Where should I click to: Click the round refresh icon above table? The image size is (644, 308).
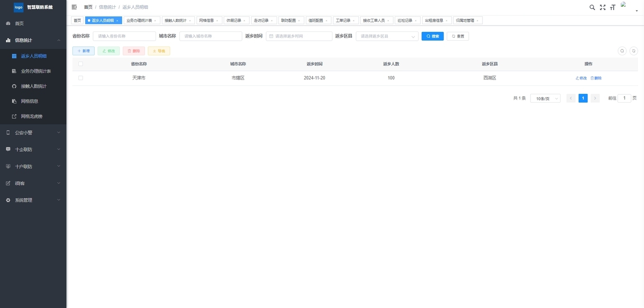634,51
